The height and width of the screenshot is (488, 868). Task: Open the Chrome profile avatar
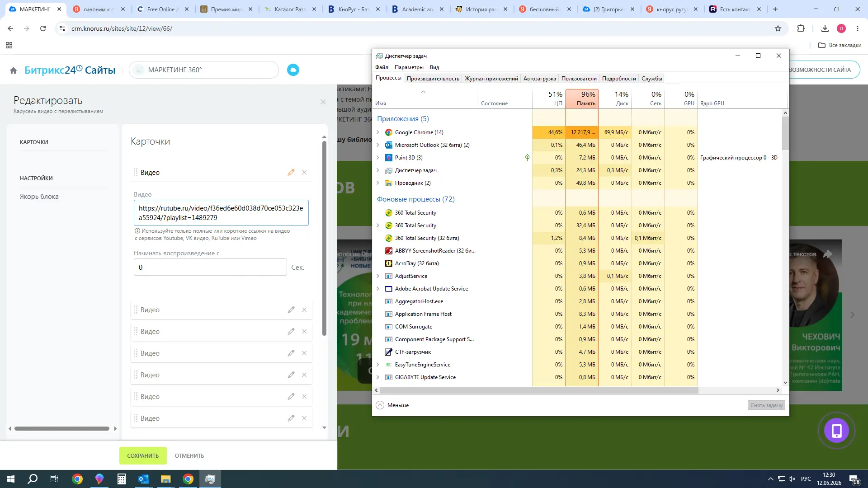pyautogui.click(x=841, y=28)
